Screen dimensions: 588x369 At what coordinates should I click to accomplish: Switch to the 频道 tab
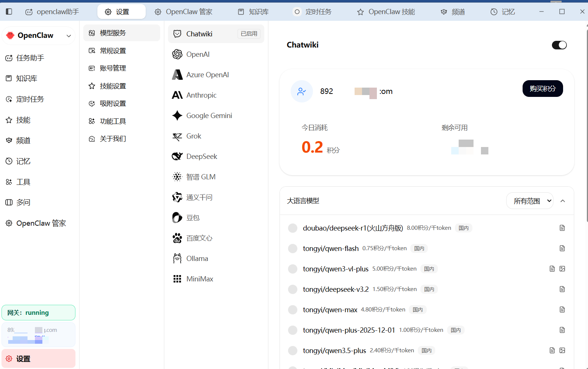click(453, 12)
